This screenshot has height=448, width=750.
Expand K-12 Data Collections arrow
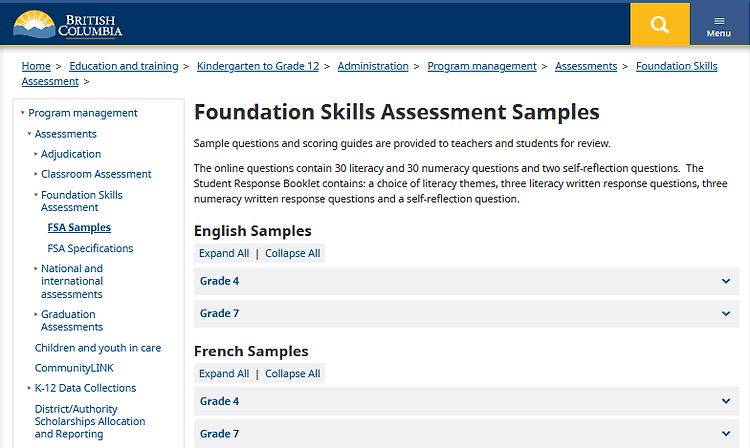click(x=29, y=388)
